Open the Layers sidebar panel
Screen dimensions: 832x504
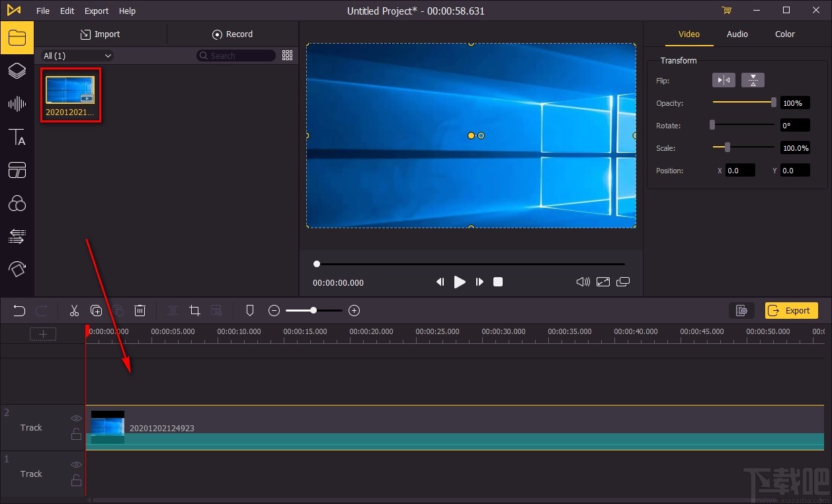(17, 71)
